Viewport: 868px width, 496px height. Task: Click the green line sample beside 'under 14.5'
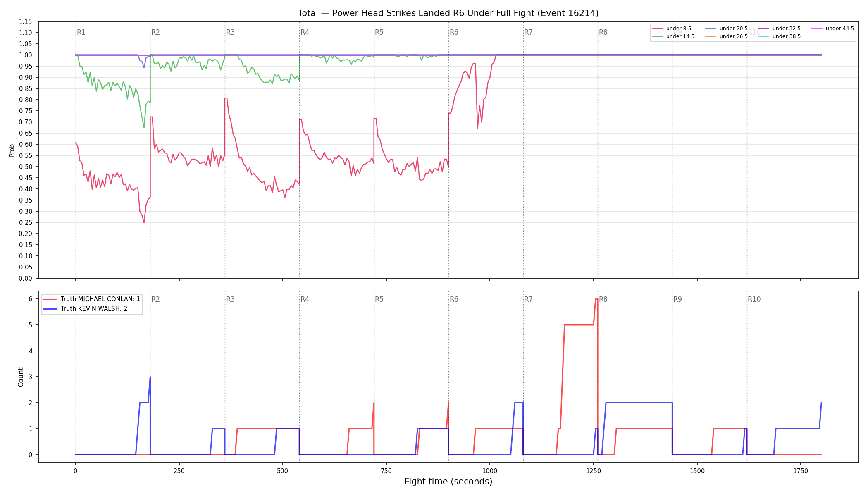[658, 36]
